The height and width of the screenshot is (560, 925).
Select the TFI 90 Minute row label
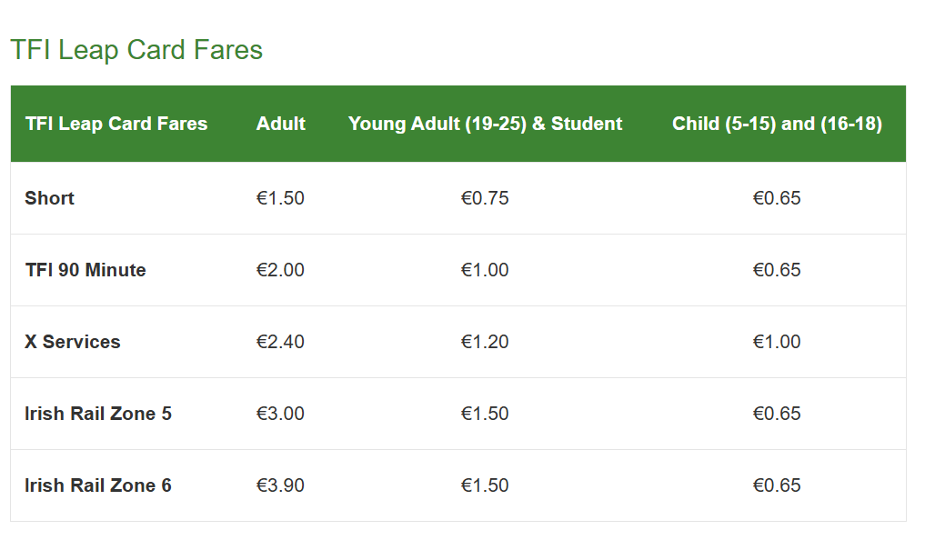(85, 270)
